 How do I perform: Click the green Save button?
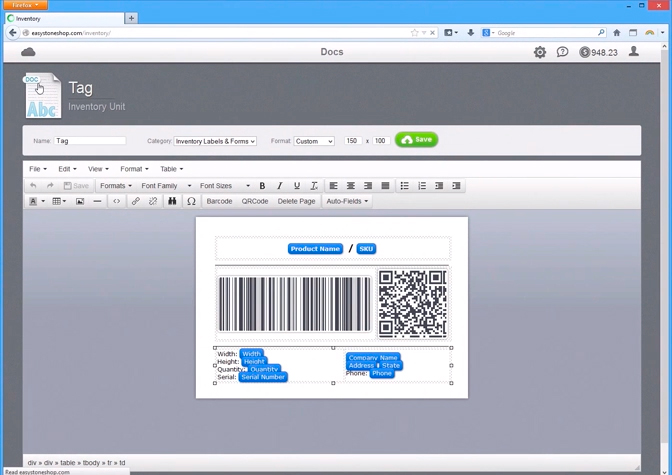coord(416,140)
